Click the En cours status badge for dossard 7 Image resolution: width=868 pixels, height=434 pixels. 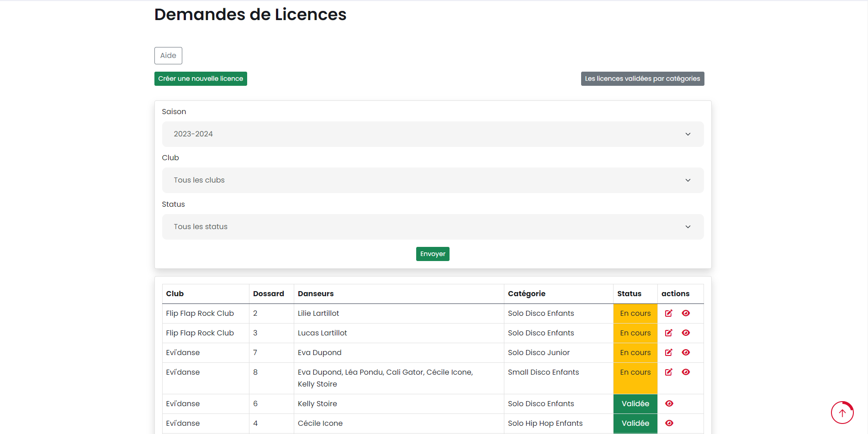click(x=635, y=352)
